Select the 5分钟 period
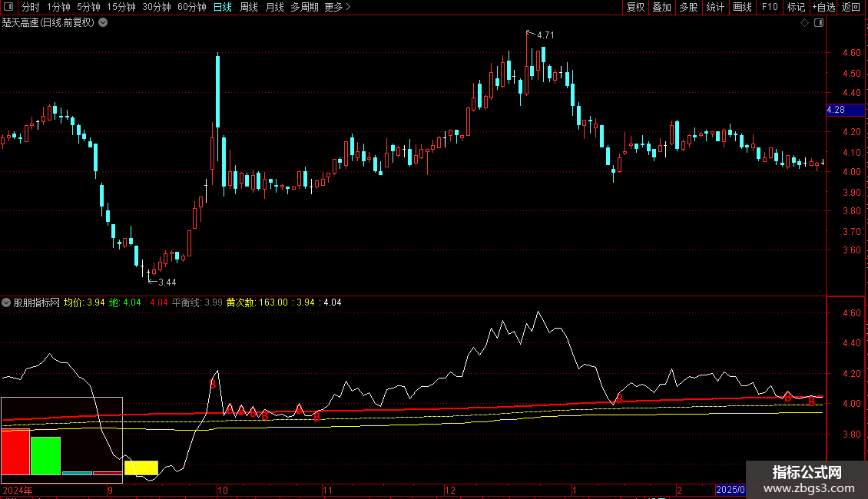 coord(88,7)
